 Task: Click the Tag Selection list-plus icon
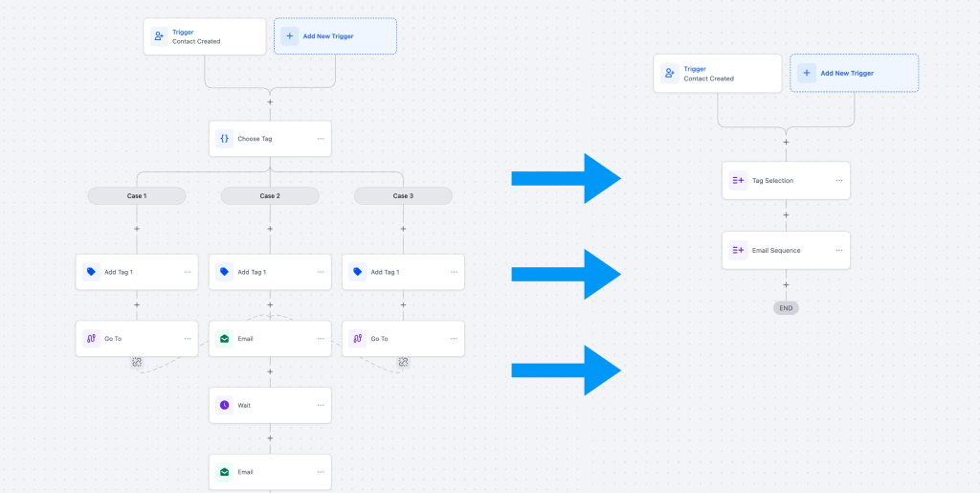738,181
